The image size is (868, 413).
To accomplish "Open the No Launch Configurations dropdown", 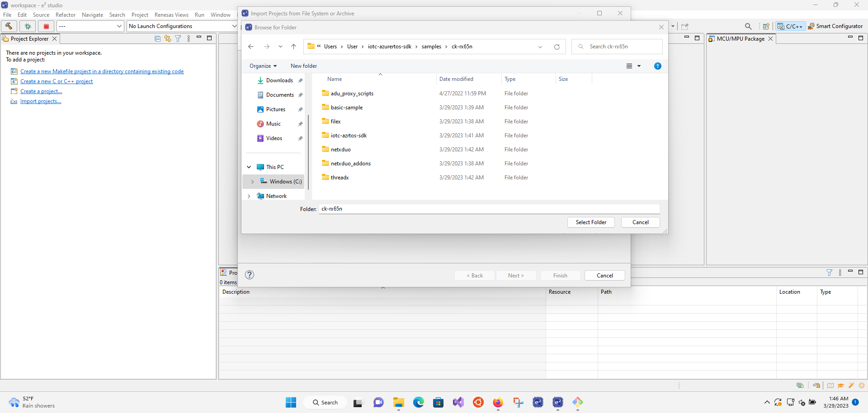I will (183, 26).
